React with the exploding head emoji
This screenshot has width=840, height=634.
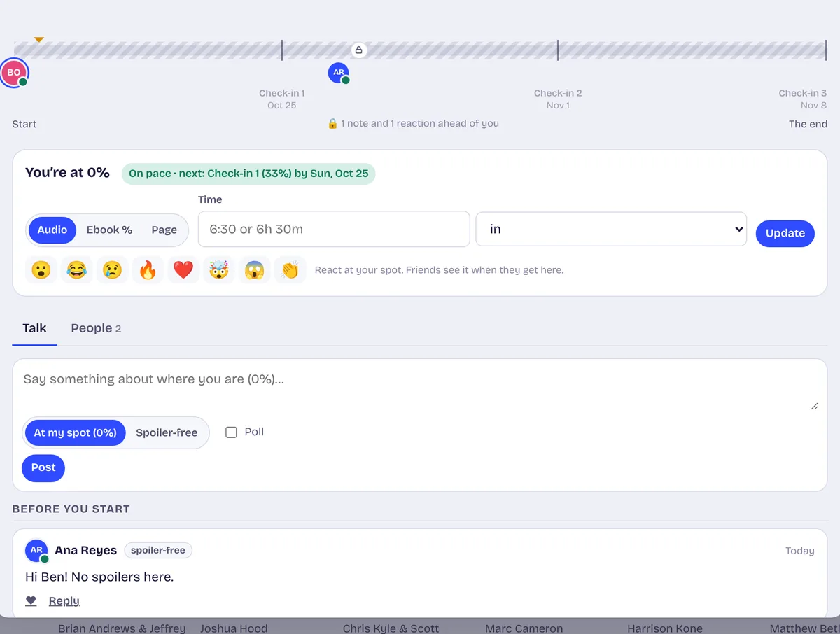[219, 269]
